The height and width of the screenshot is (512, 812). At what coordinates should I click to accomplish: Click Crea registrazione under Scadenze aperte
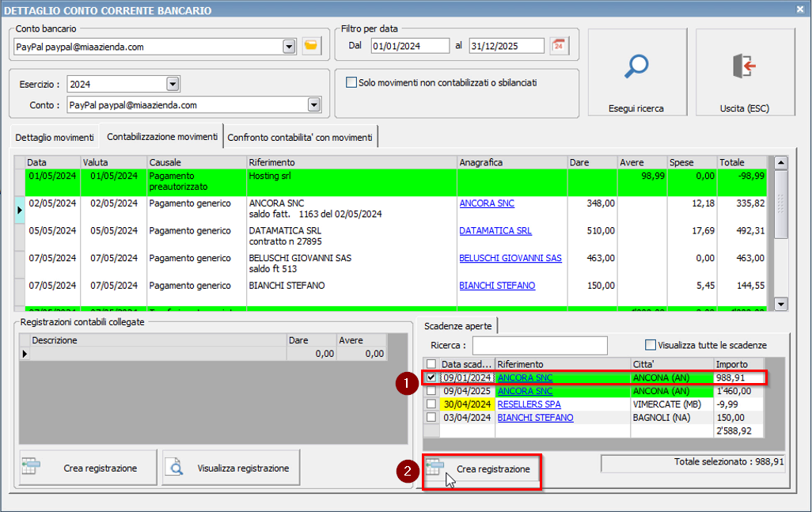click(x=482, y=471)
